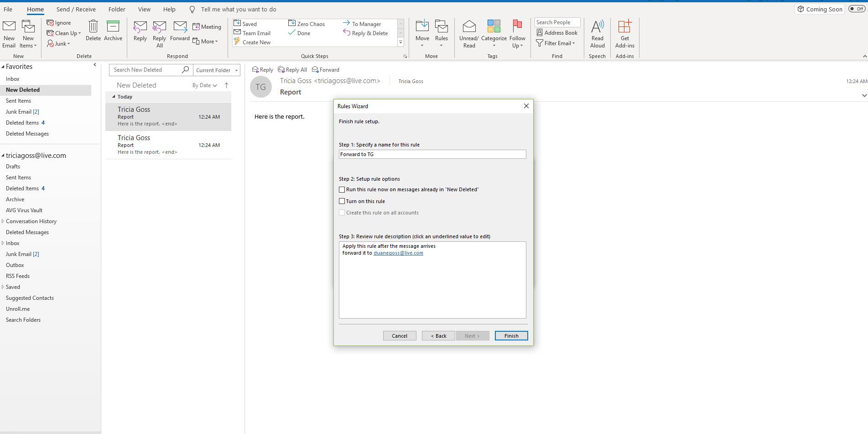This screenshot has width=868, height=434.
Task: Select the Zero Chaos quick step
Action: pyautogui.click(x=307, y=24)
